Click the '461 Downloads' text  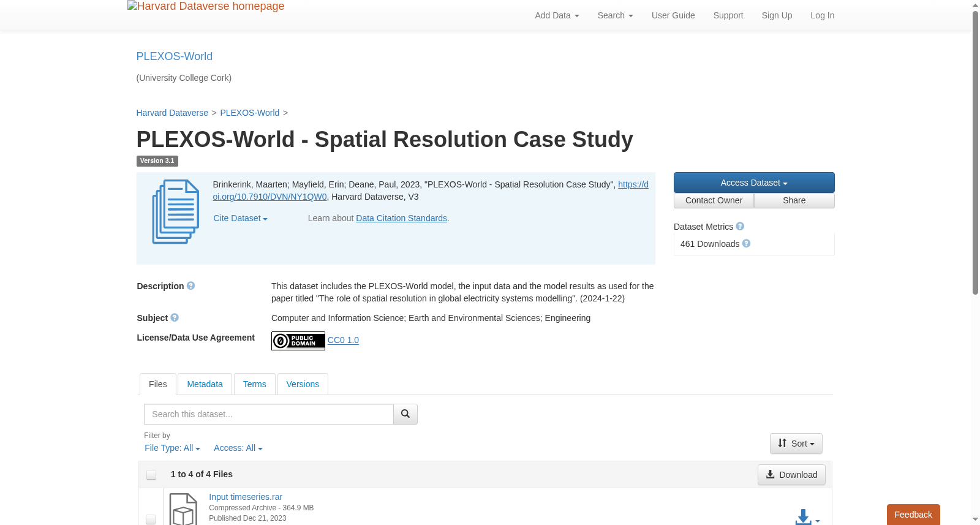[x=710, y=244]
